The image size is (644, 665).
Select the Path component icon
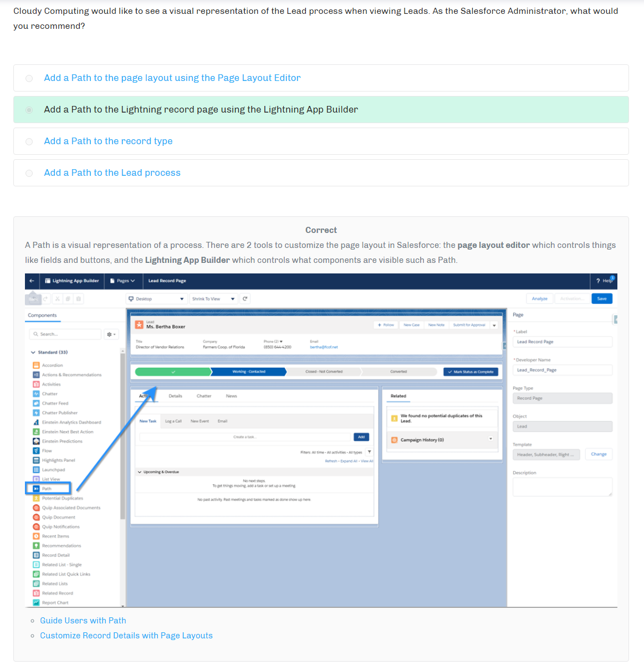(36, 489)
